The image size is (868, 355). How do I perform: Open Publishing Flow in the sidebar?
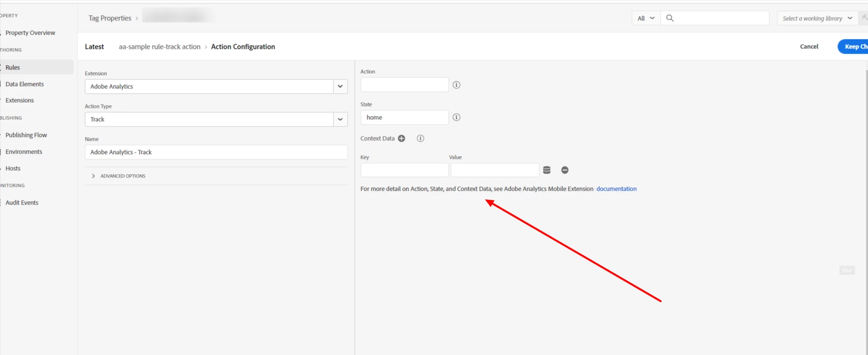[x=26, y=135]
